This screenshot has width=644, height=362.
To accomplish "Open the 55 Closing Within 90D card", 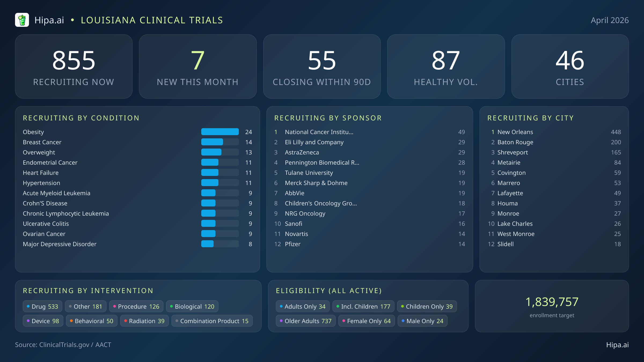I will [x=322, y=67].
